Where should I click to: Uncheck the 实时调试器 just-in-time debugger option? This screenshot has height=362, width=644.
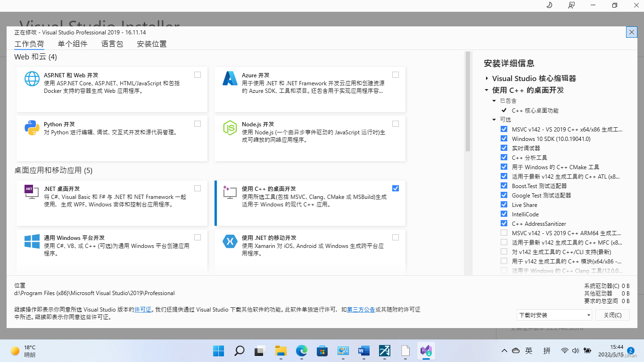504,148
